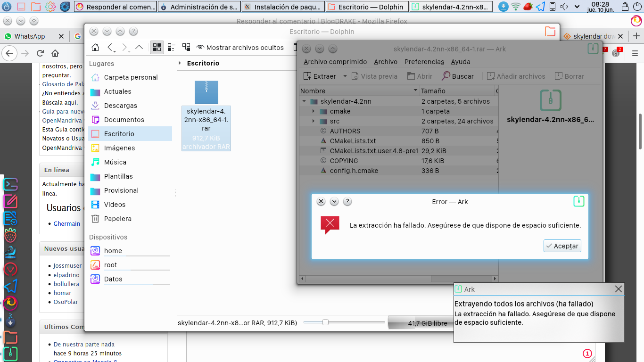Open the Jossmuser user link
This screenshot has width=644, height=362.
[x=67, y=266]
